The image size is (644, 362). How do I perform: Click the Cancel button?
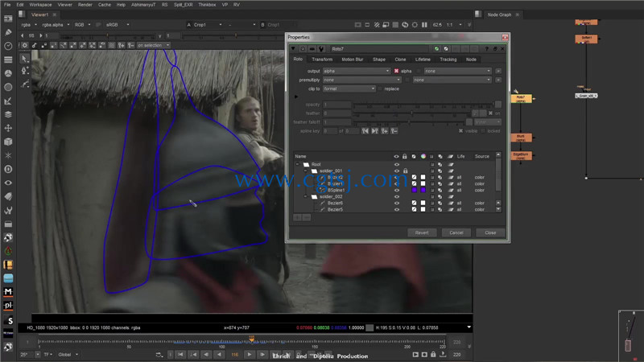click(x=456, y=232)
